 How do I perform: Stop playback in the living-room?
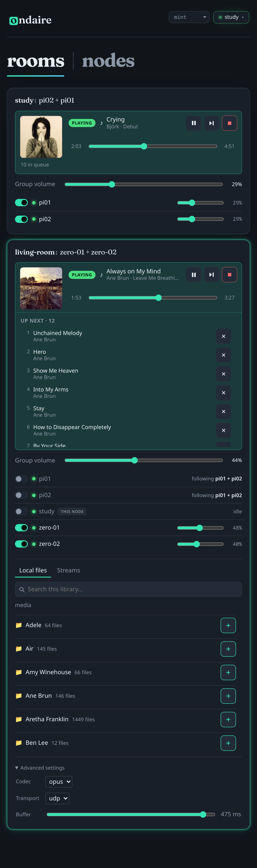(229, 275)
